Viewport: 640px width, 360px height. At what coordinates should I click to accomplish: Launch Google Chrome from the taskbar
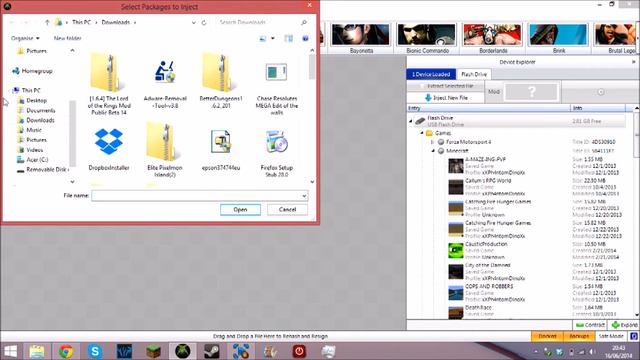click(66, 351)
